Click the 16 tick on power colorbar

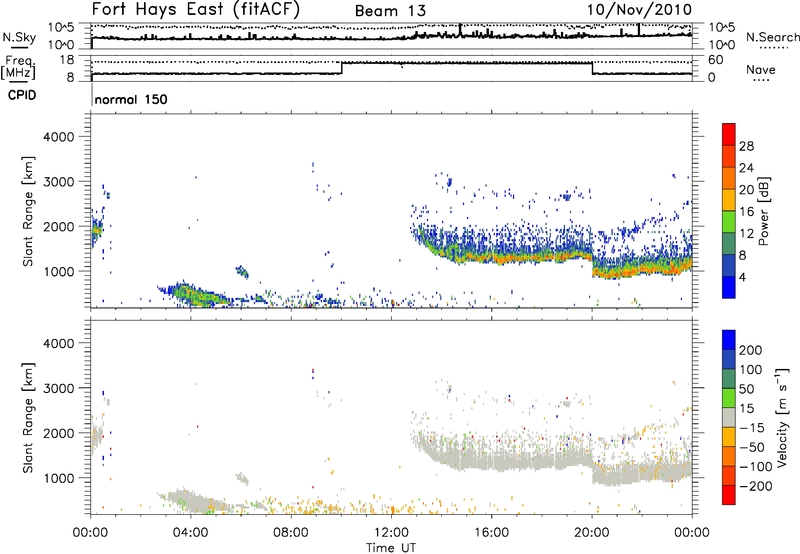click(x=746, y=212)
